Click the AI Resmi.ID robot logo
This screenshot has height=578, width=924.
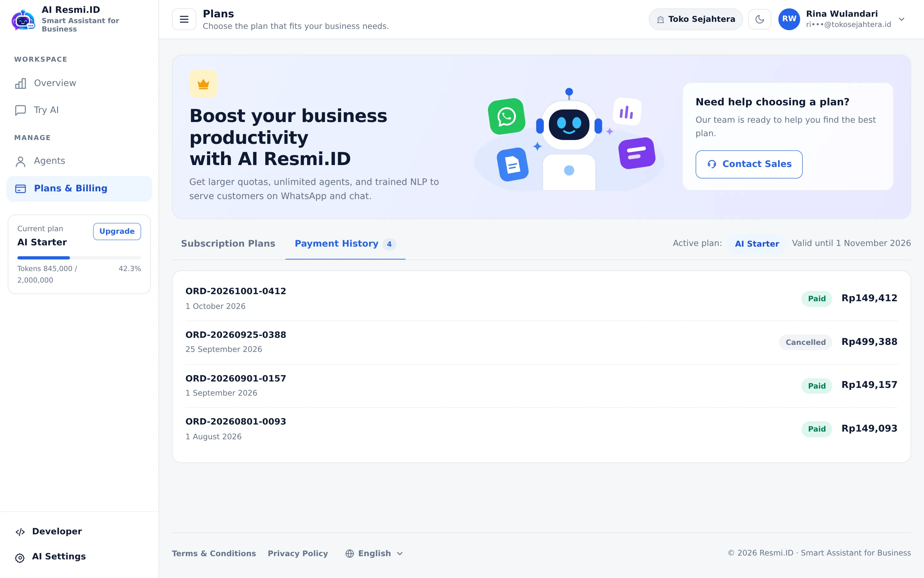[x=23, y=20]
